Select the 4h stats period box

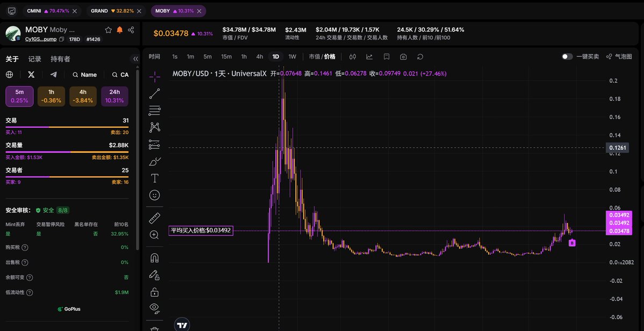click(83, 97)
